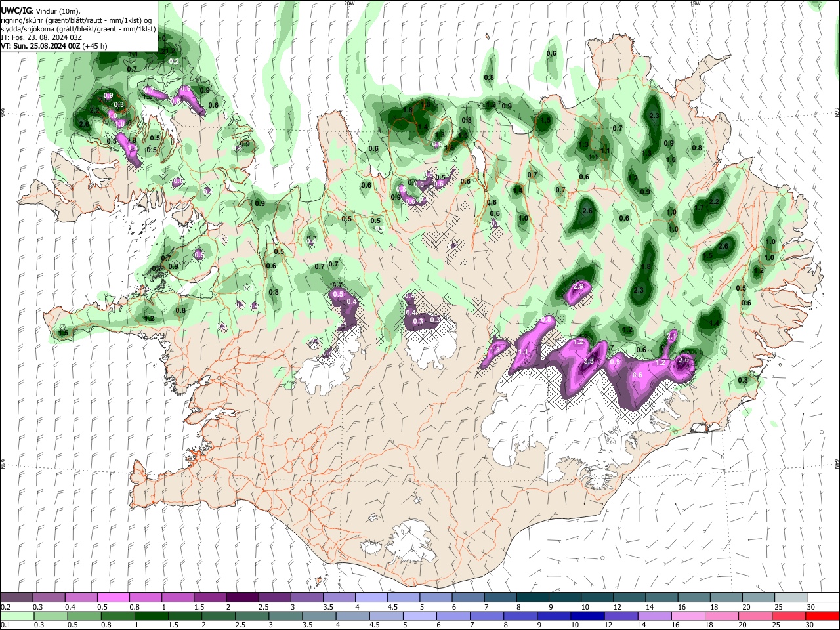Viewport: 840px width, 630px height.
Task: Click the '2.9' value on the pink snow patch
Action: pos(578,287)
